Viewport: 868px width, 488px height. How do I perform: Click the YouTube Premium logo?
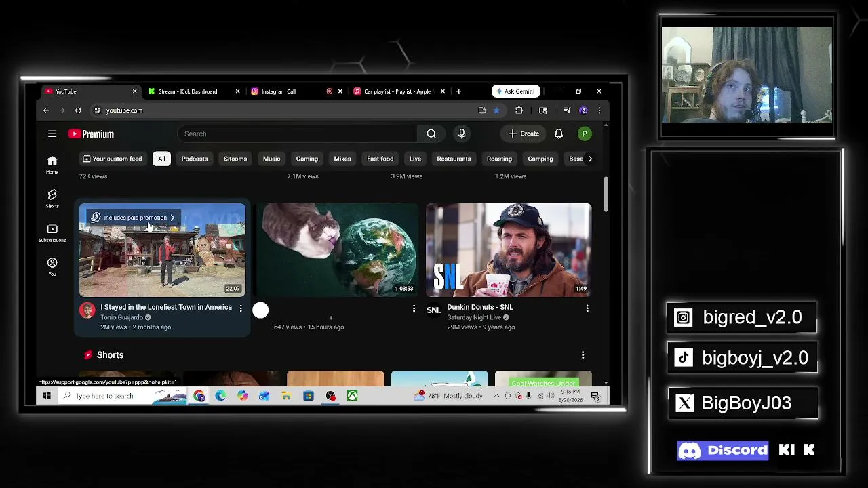pyautogui.click(x=91, y=134)
